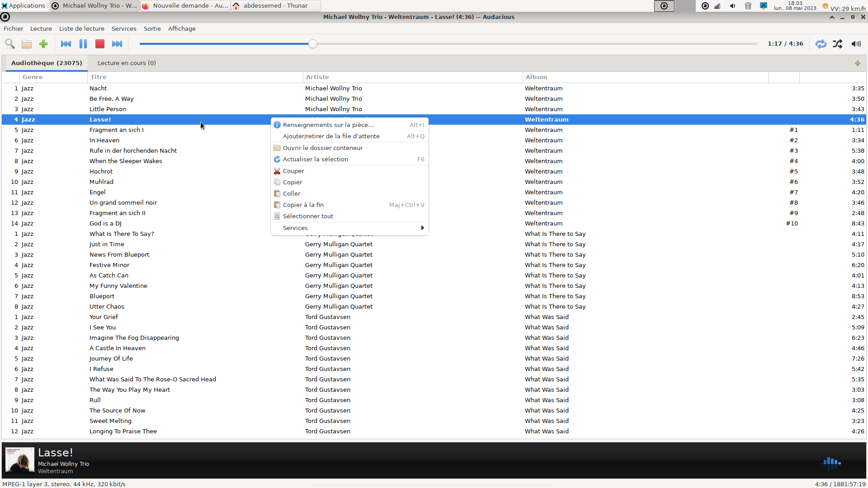
Task: Select Copier à la fin entry
Action: [349, 205]
